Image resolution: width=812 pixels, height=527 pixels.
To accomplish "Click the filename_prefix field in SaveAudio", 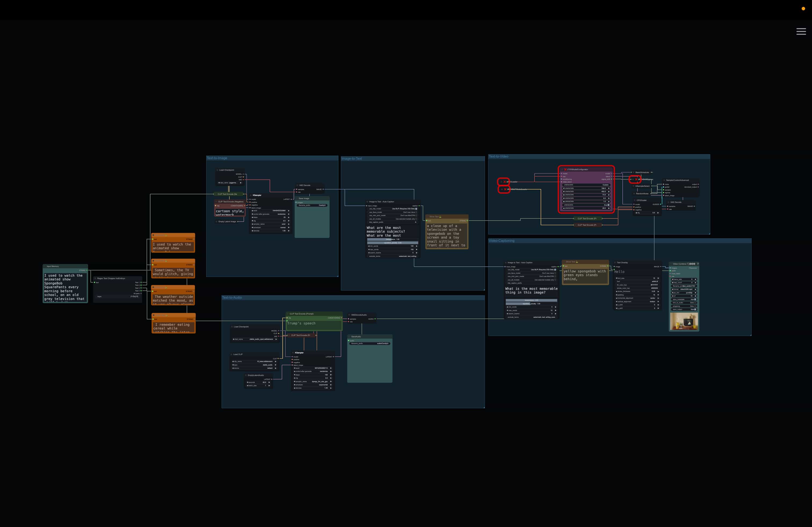I will (369, 344).
